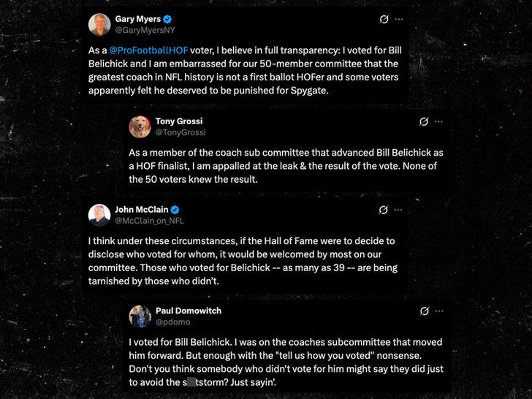The height and width of the screenshot is (399, 532).
Task: Click the verified badge beside Gary Myers
Action: pos(166,19)
